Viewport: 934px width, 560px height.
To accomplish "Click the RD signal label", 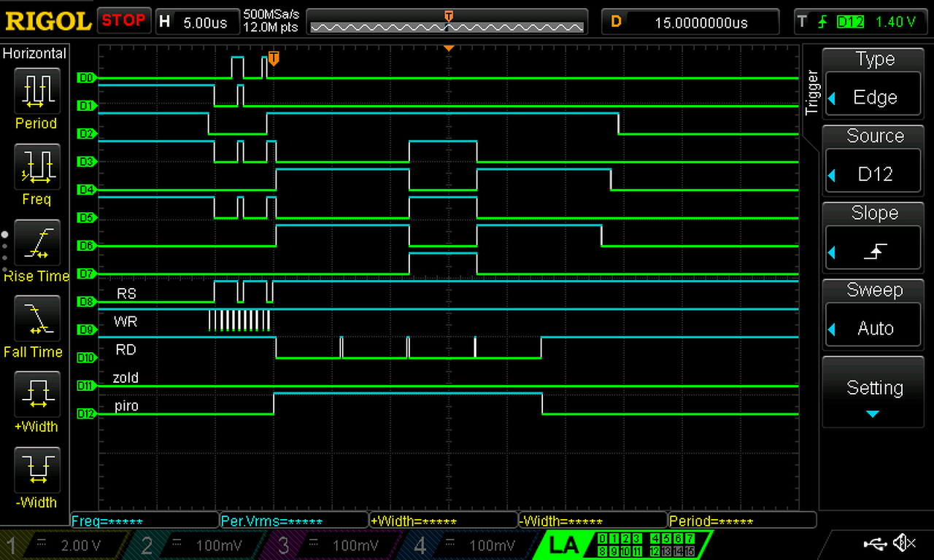I will [x=126, y=349].
